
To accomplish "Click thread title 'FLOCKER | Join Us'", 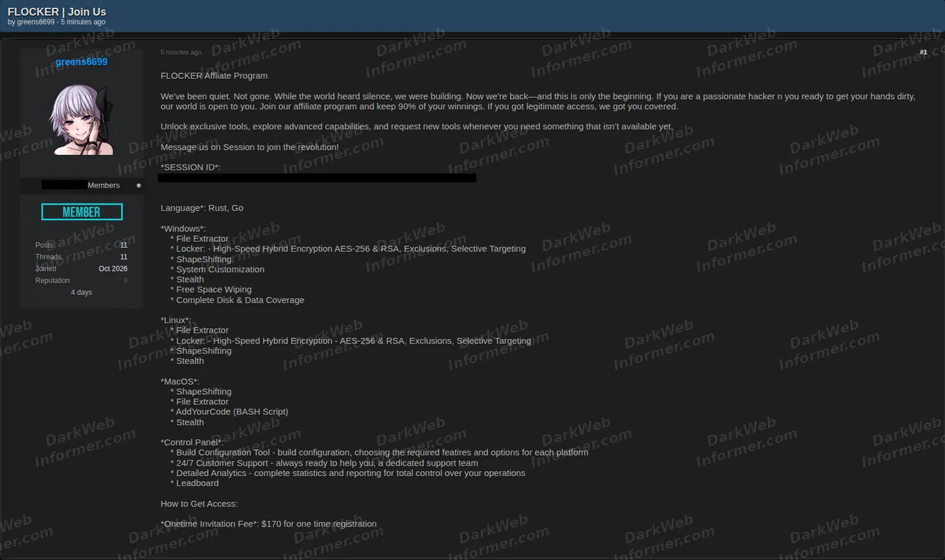I will [57, 12].
